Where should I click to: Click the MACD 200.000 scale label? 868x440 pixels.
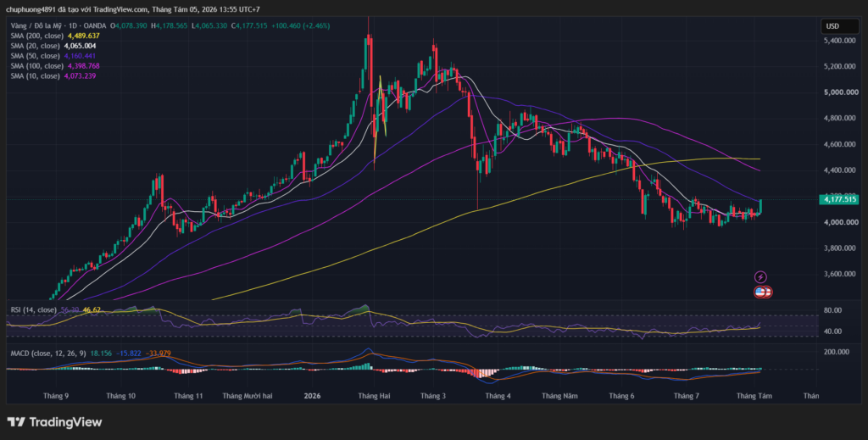pos(837,352)
